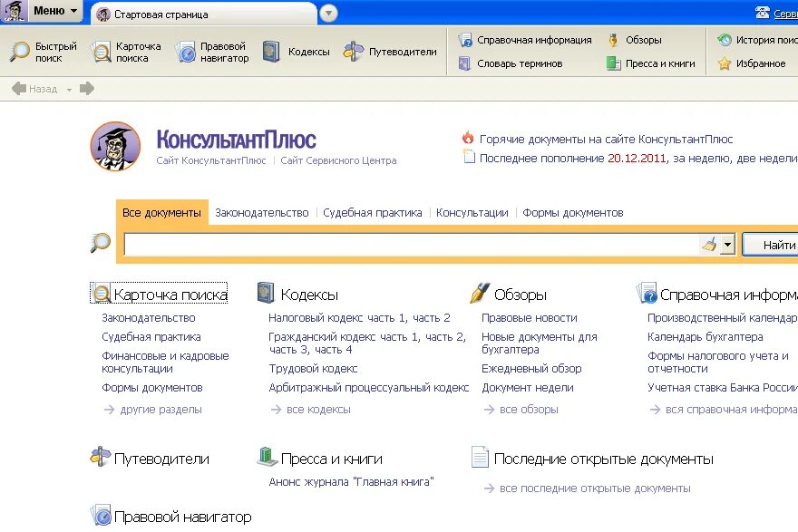The height and width of the screenshot is (532, 798).
Task: Open Ежедневный обзор link
Action: tap(531, 368)
